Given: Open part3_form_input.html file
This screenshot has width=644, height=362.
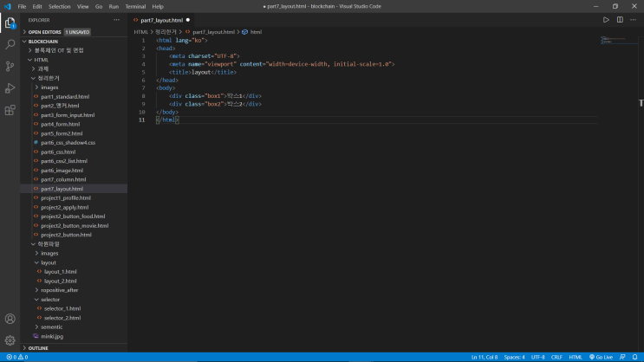Looking at the screenshot, I should tap(74, 115).
